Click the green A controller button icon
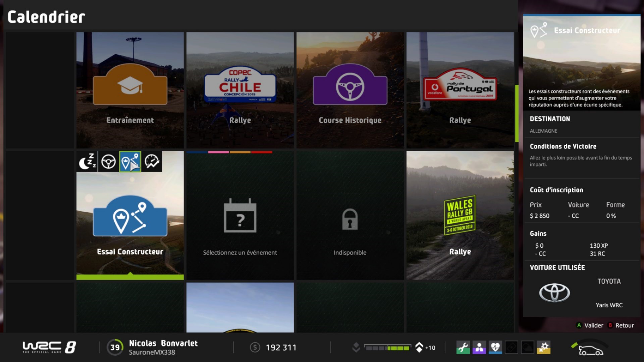This screenshot has width=644, height=362. (579, 325)
